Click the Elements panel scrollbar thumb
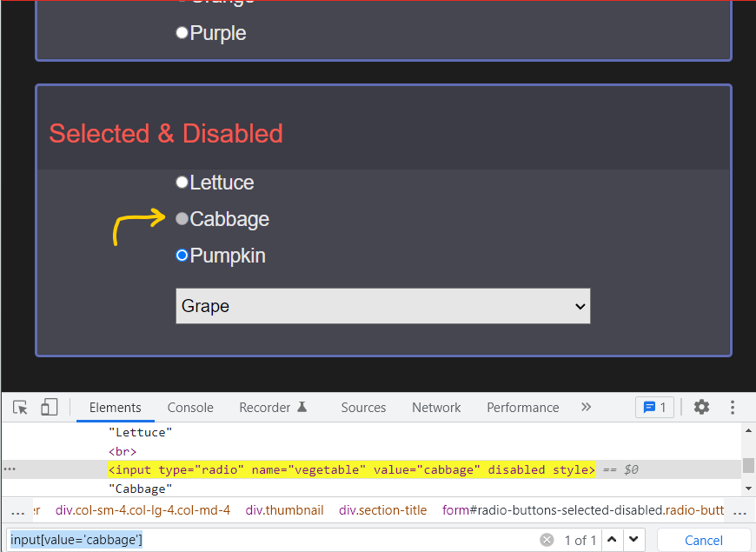 748,465
